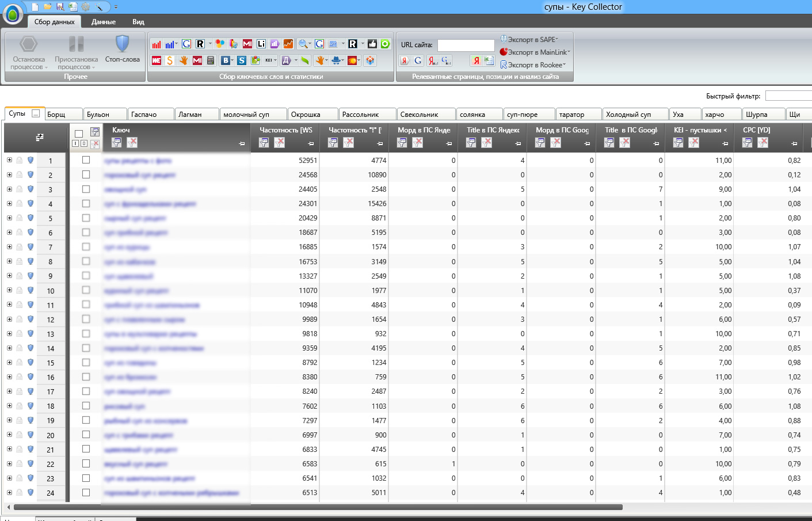Viewport: 812px width, 521px height.
Task: Click the shield icon on row 5
Action: [x=31, y=218]
